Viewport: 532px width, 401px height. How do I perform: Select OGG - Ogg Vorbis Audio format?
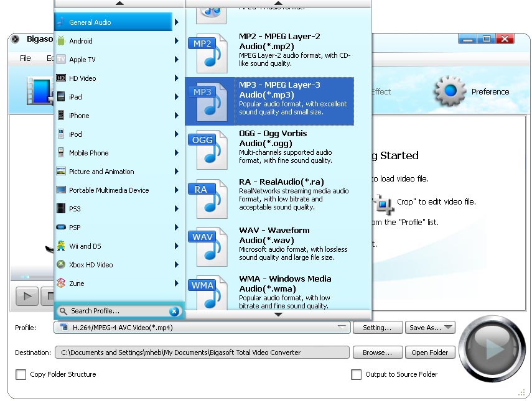tap(269, 150)
